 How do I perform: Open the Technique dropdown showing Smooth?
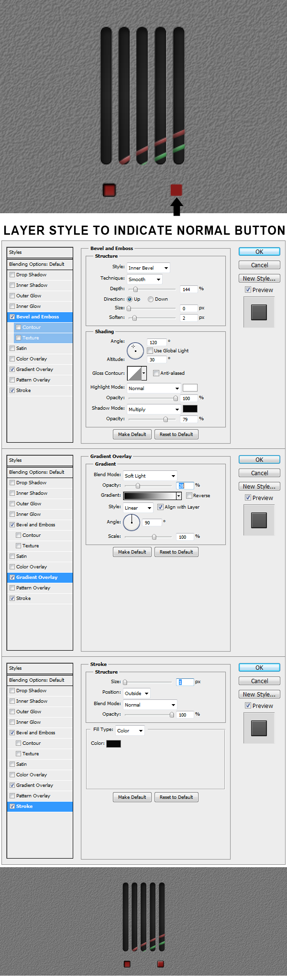pyautogui.click(x=144, y=279)
